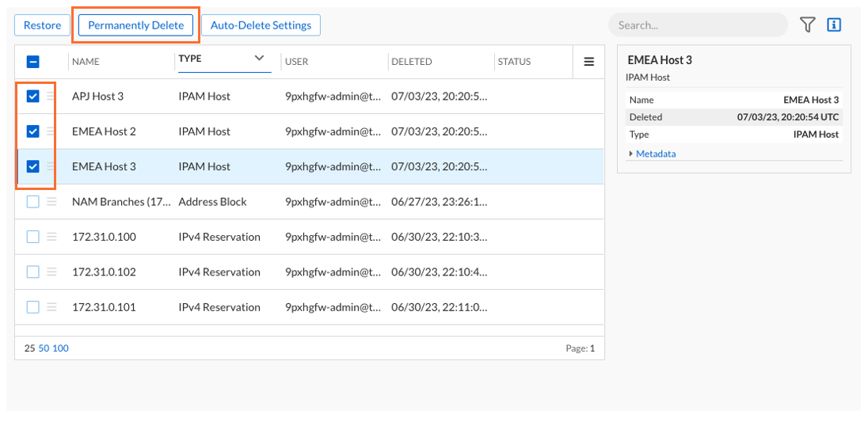Expand the Metadata section

coord(655,154)
